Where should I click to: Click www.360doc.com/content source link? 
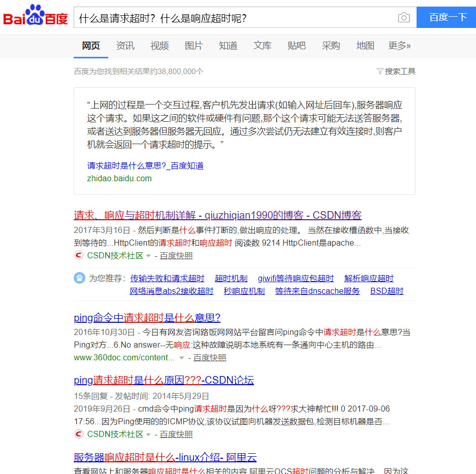[x=124, y=358]
